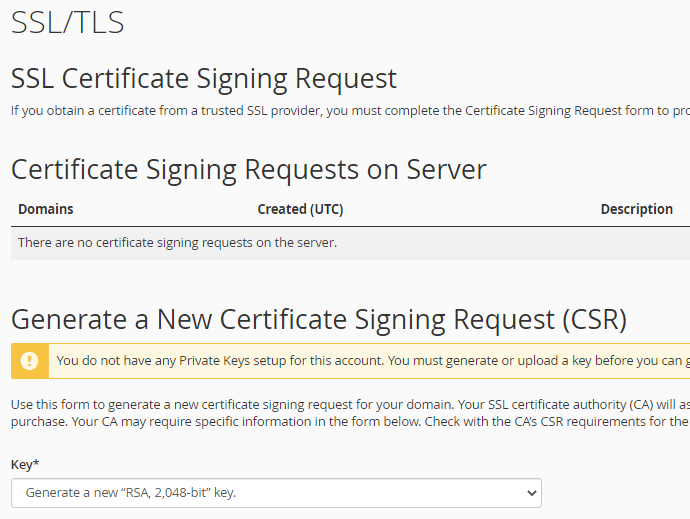Click the Generate a New CSR heading
The width and height of the screenshot is (690, 519).
[319, 319]
